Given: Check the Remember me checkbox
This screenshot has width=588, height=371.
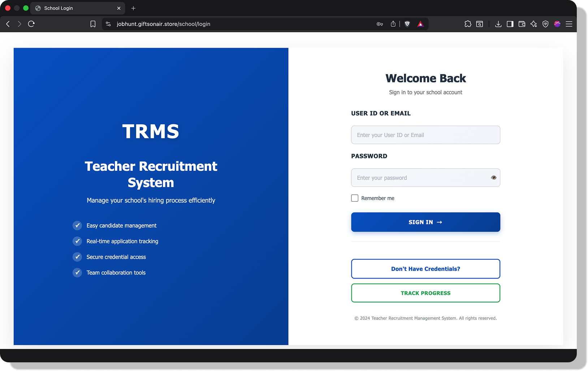Looking at the screenshot, I should 355,198.
